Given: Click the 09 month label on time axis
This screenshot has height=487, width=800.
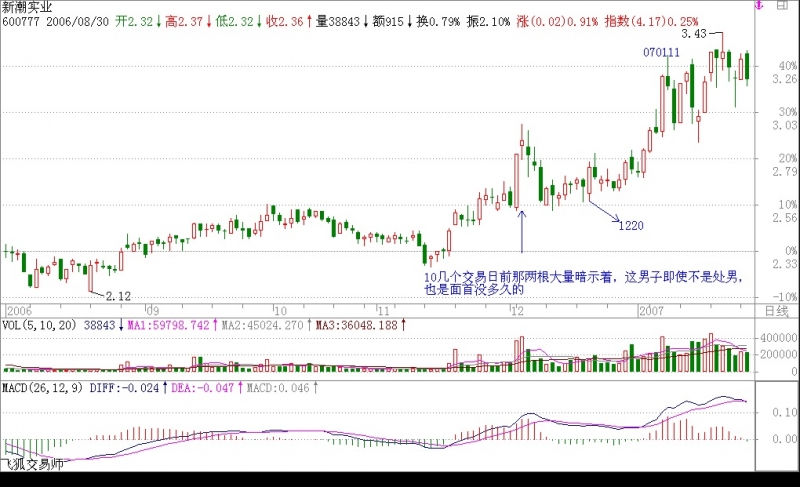Looking at the screenshot, I should [152, 311].
